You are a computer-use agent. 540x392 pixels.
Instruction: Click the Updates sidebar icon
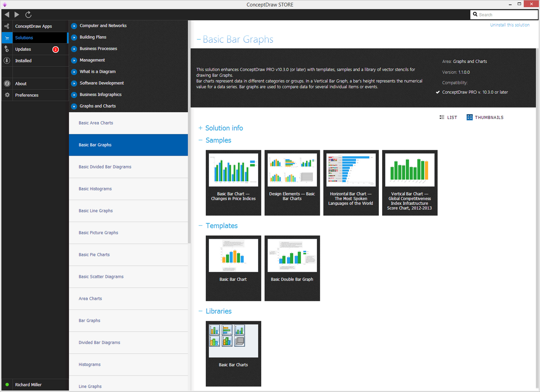(7, 49)
